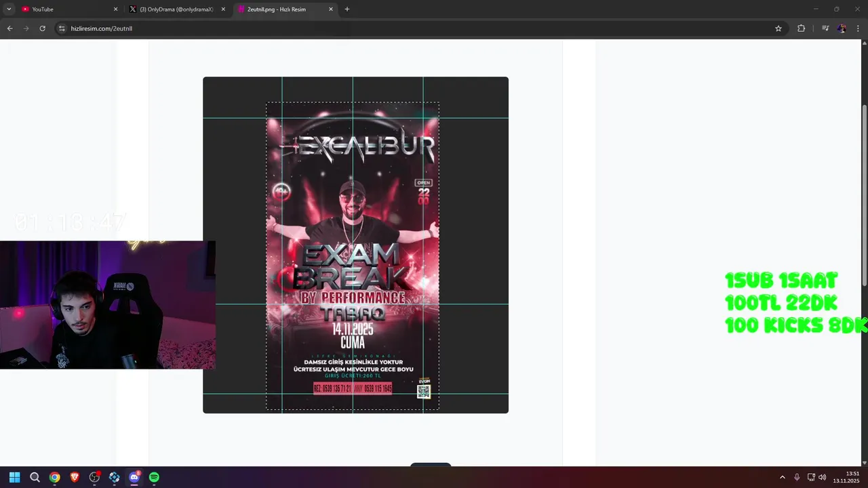Open the site information icon in address bar
Image resolution: width=868 pixels, height=488 pixels.
pos(62,28)
